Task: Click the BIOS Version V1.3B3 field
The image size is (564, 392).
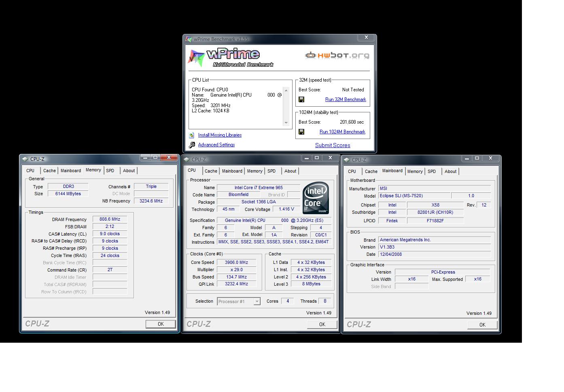Action: (434, 247)
